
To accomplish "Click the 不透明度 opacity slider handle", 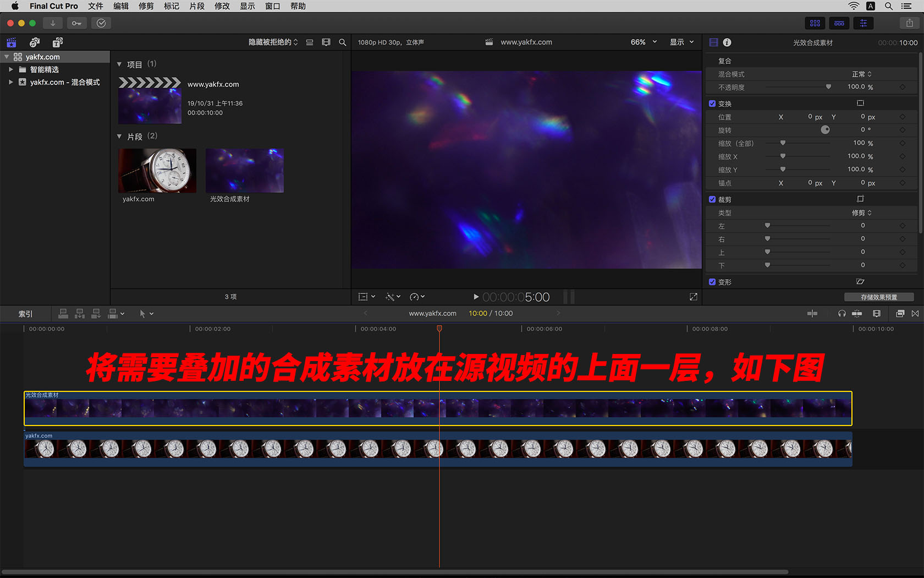I will 828,87.
